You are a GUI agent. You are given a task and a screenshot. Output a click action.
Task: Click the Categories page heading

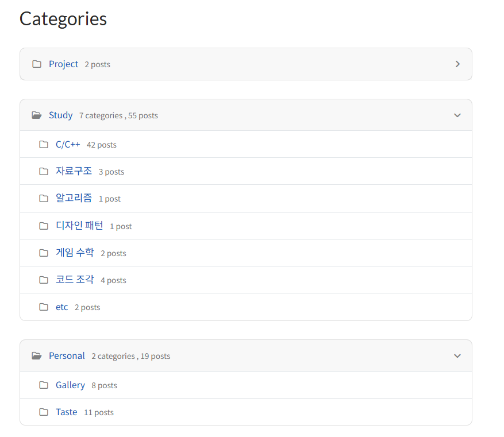(x=63, y=19)
